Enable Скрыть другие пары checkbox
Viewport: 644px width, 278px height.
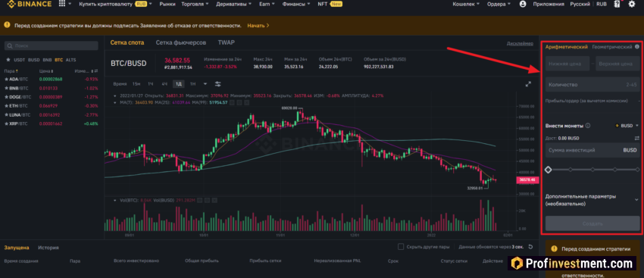pyautogui.click(x=401, y=247)
